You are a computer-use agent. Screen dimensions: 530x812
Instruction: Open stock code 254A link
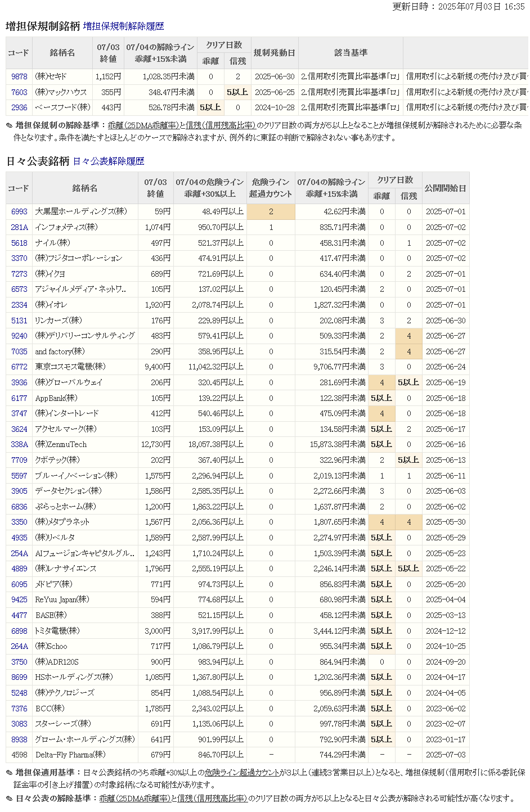click(x=19, y=553)
